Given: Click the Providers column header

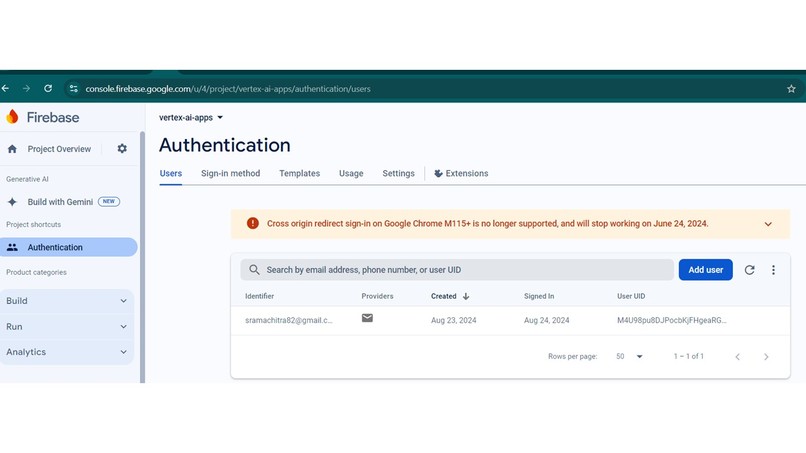Looking at the screenshot, I should tap(377, 296).
